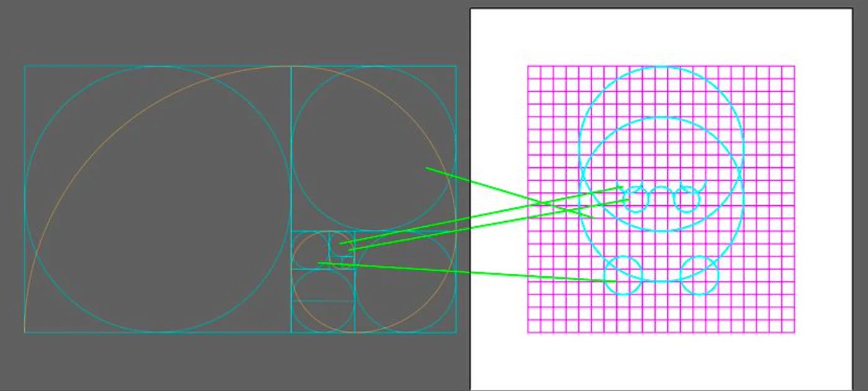Select the character's right foot circle
The height and width of the screenshot is (391, 868).
tap(699, 275)
